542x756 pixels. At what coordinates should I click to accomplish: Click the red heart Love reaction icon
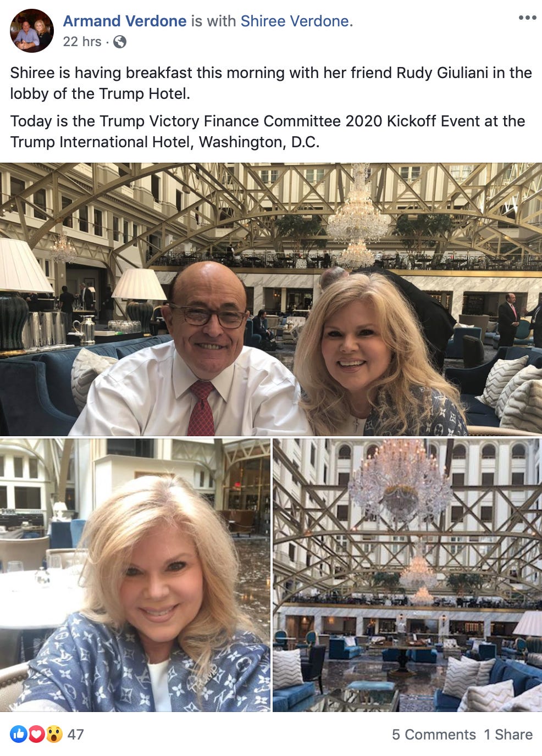(36, 734)
